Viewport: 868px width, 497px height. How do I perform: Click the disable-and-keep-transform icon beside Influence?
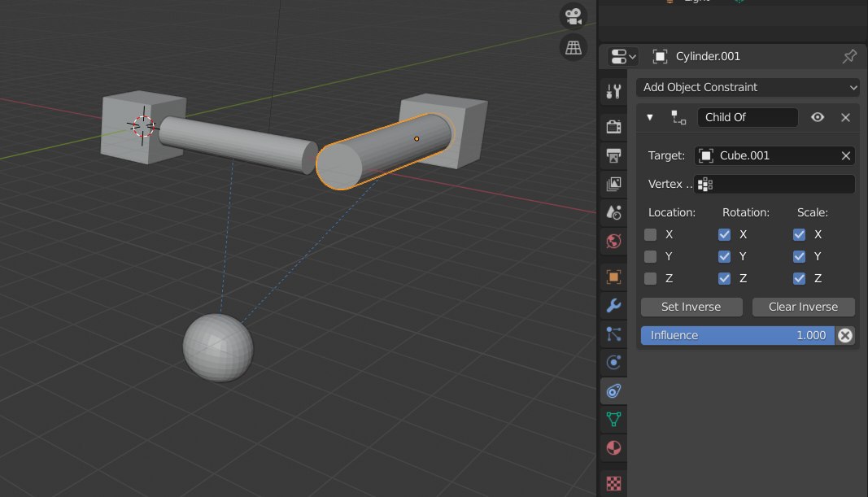tap(844, 335)
